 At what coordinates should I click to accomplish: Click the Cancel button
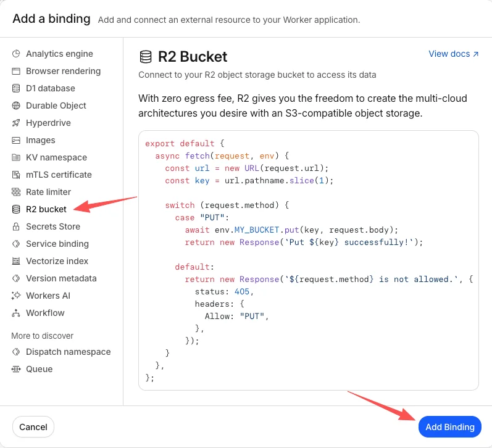coord(33,426)
